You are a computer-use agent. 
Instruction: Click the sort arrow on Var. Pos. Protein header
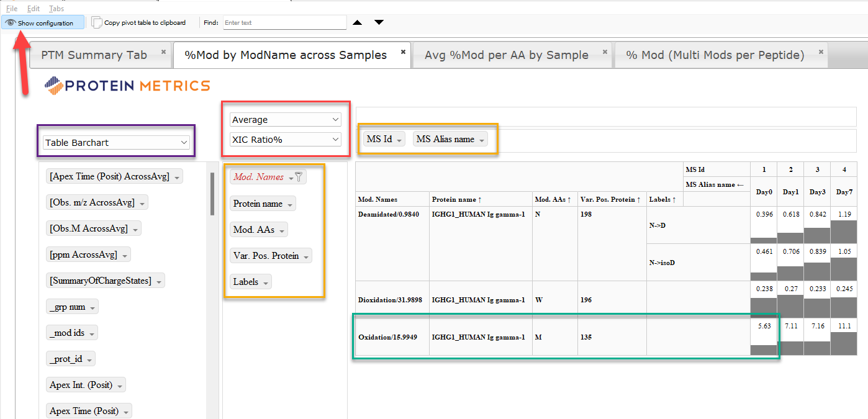coord(638,199)
